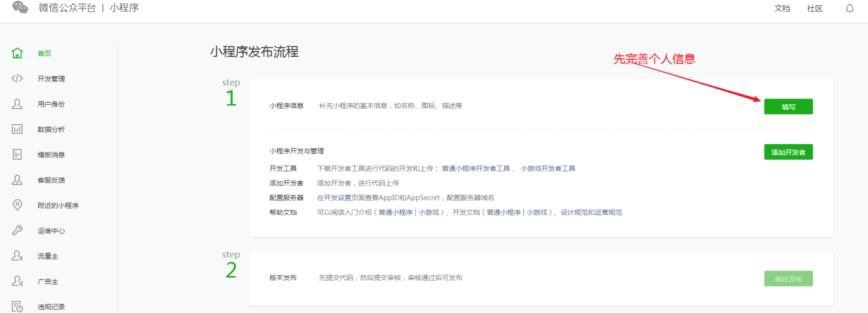This screenshot has height=313, width=868.
Task: Click the 添加开发者 row label text
Action: tap(286, 183)
